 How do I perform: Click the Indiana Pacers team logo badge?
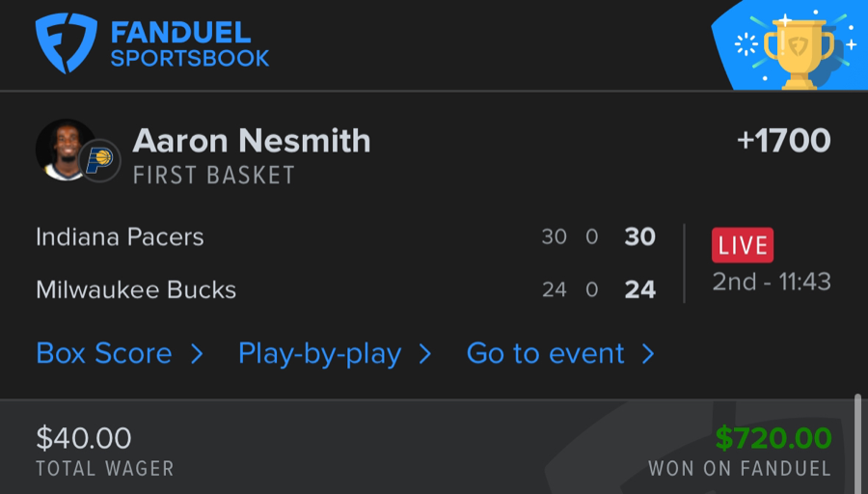[x=97, y=159]
